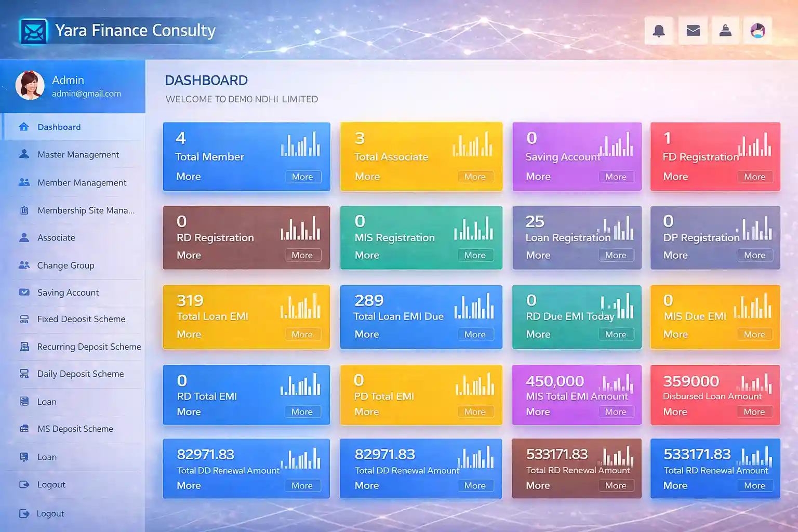Viewport: 798px width, 532px height.
Task: Click the Recurring Deposit Scheme icon
Action: coord(24,347)
